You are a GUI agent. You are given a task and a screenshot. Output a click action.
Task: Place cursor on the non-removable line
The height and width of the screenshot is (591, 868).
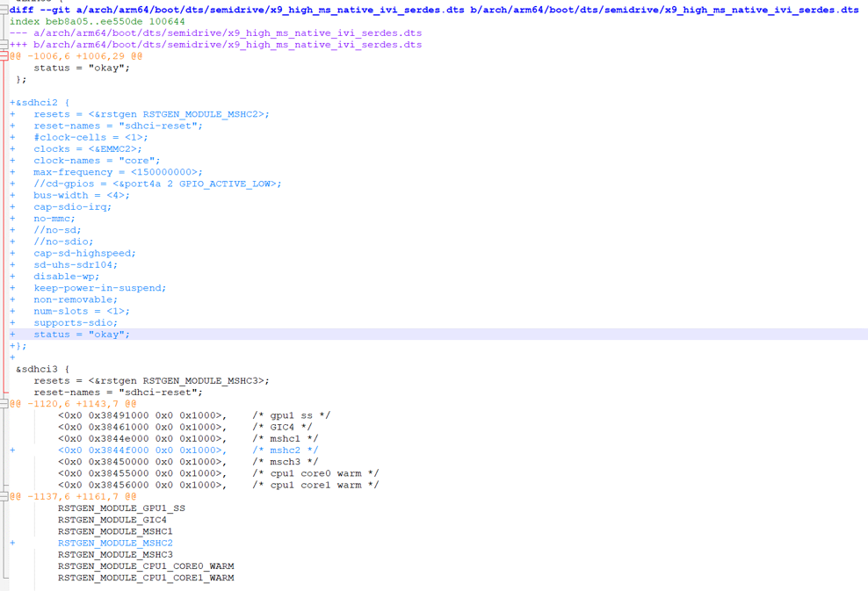[x=76, y=299]
